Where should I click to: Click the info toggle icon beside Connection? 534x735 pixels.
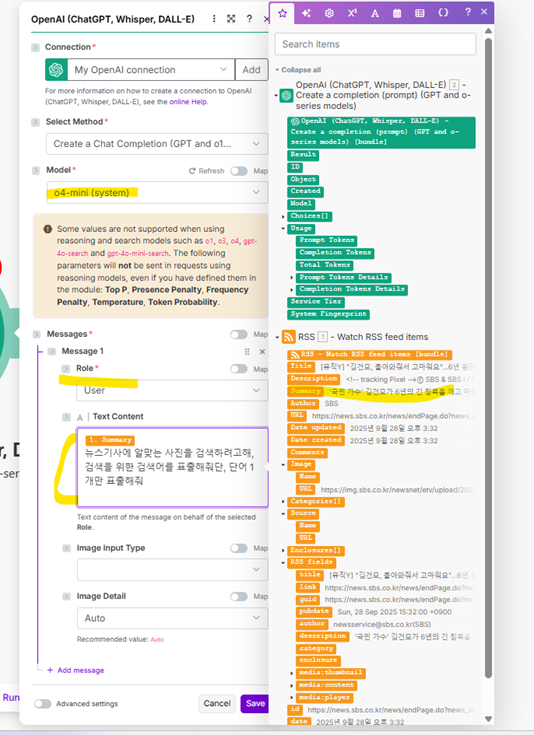click(36, 47)
